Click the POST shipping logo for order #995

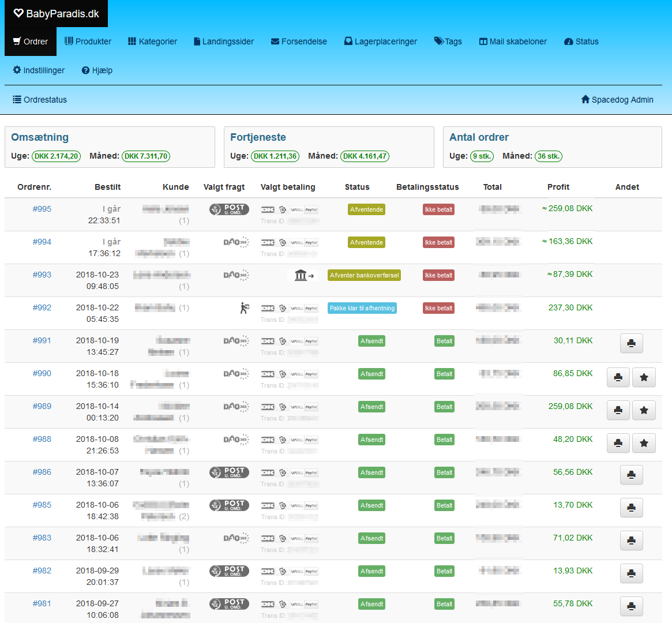[x=229, y=209]
